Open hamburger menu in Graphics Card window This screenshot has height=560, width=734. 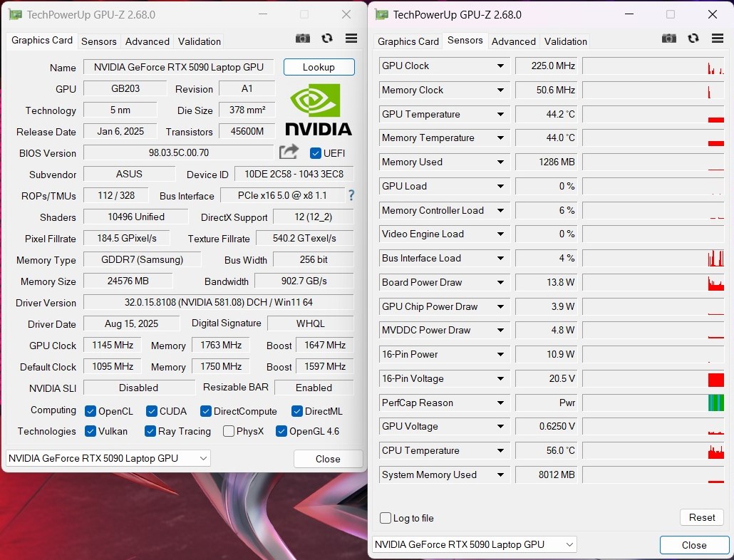click(x=351, y=38)
